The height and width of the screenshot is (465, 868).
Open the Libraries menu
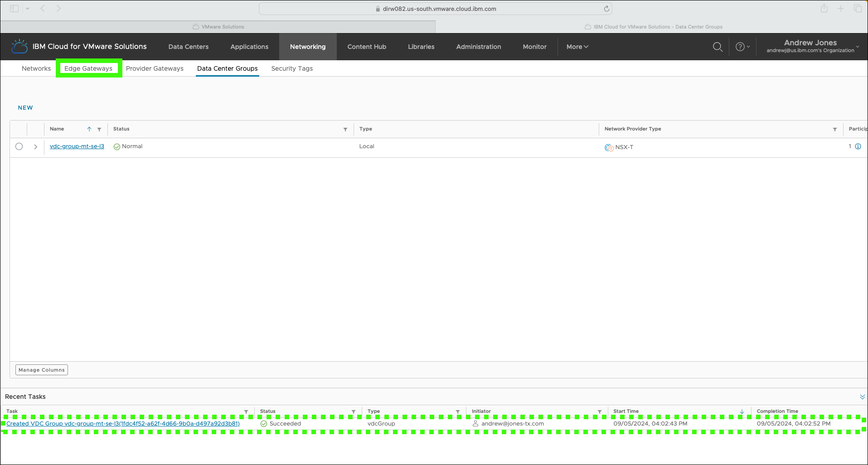(421, 47)
